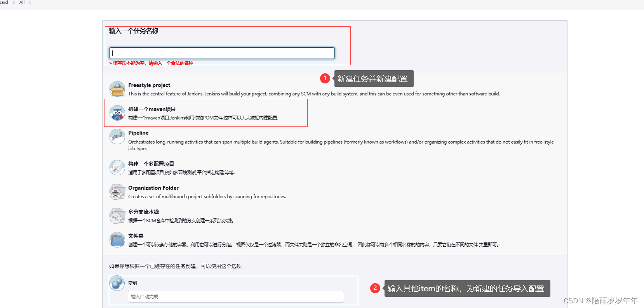The width and height of the screenshot is (644, 308).
Task: Click the 如果你想根据一个已经存在的任务创建 hint text
Action: 175,266
